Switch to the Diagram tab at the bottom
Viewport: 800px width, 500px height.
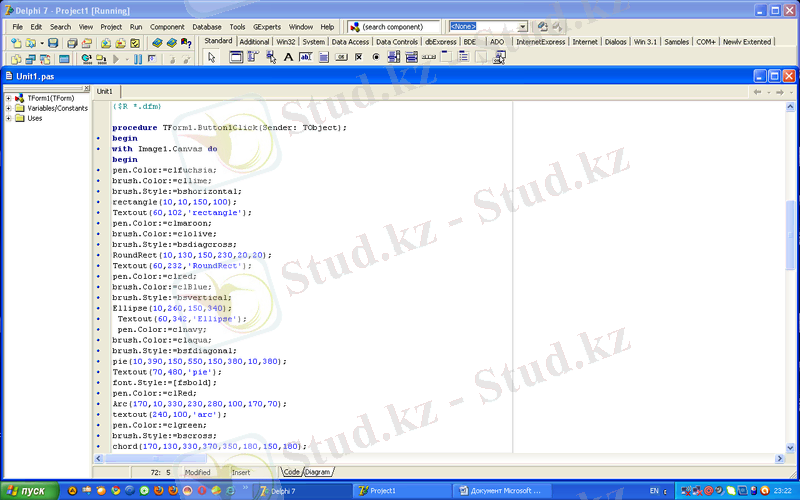(x=318, y=471)
